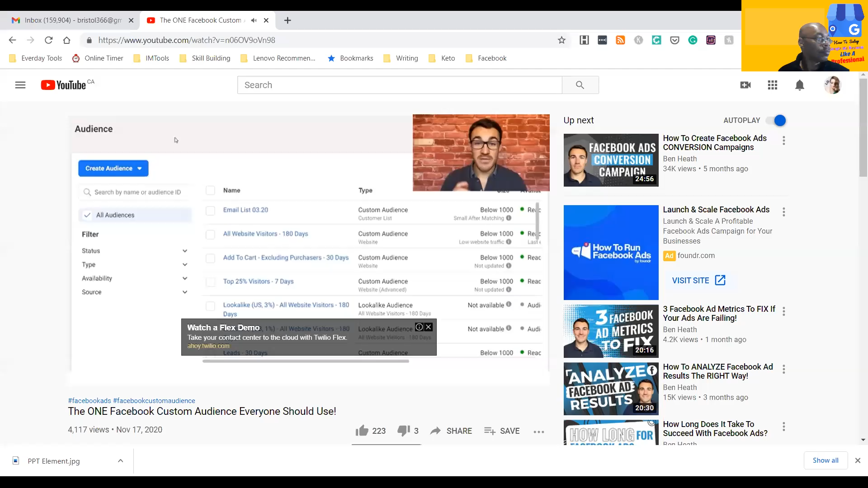Open the Create video camera icon
The image size is (868, 488).
pyautogui.click(x=745, y=85)
